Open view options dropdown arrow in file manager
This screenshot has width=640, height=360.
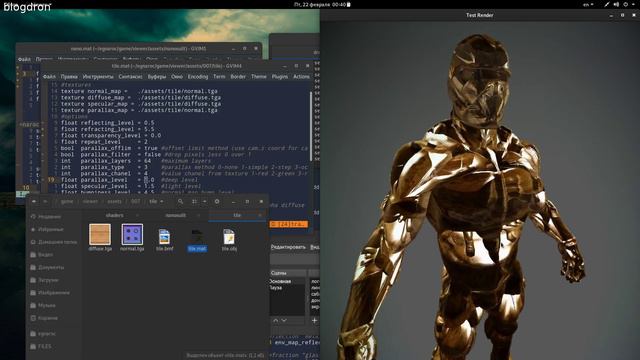click(x=204, y=201)
